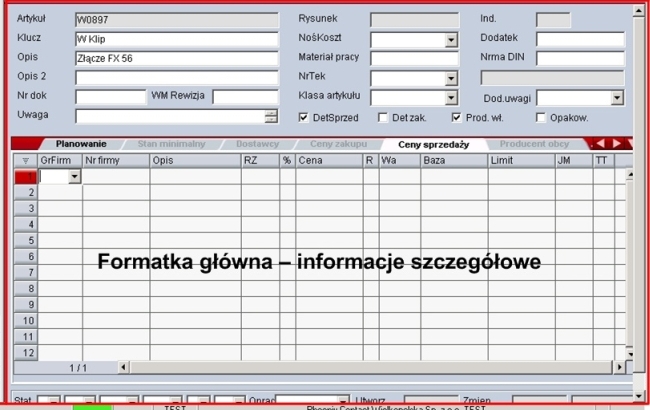Focus the Klucz input field
Image resolution: width=650 pixels, height=410 pixels.
coord(177,39)
